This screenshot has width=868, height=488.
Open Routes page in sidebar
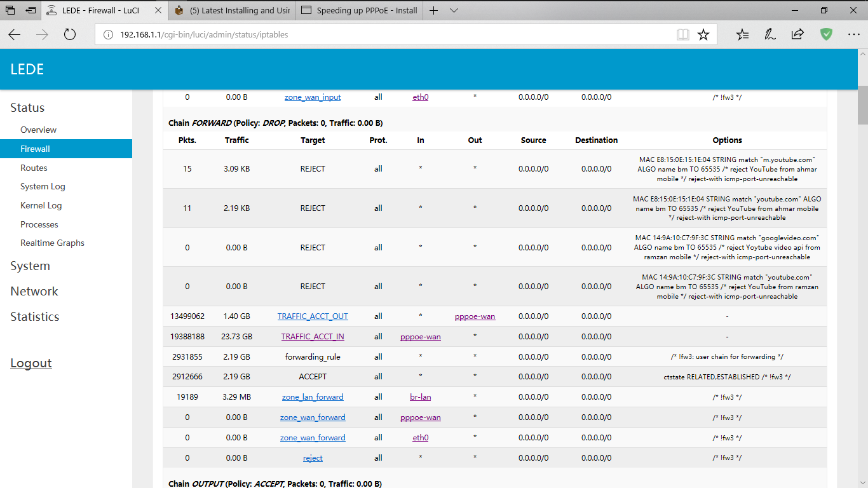pos(34,168)
